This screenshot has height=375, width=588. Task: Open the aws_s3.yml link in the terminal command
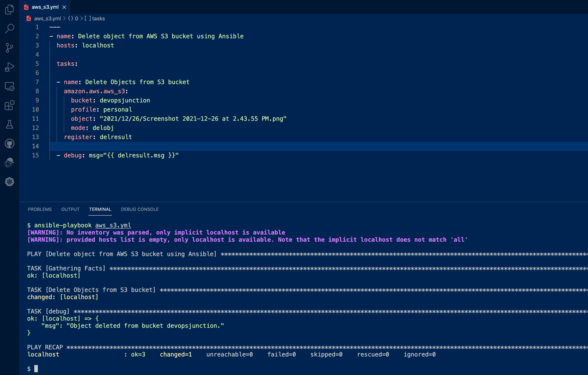(113, 225)
